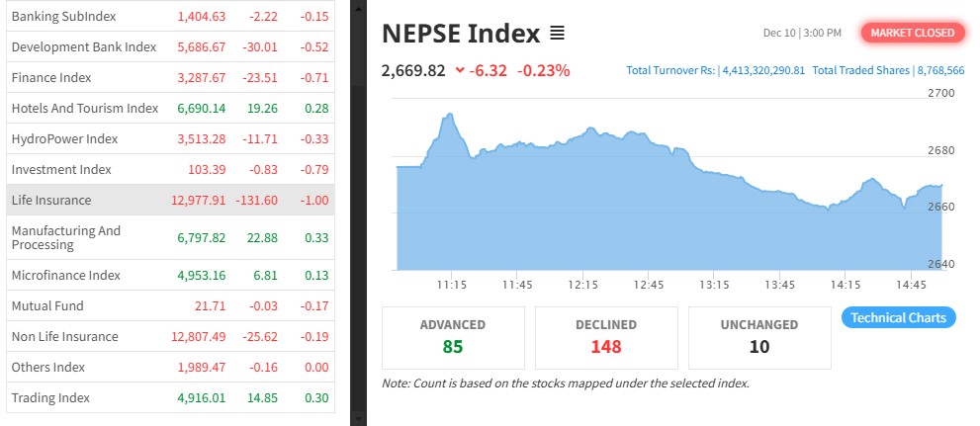This screenshot has width=980, height=426.
Task: Open Technical Charts
Action: [x=899, y=317]
